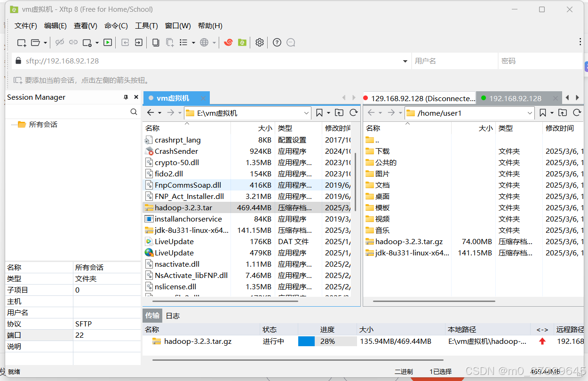Open the 查看(V) menu
Viewport: 588px width, 381px height.
click(x=86, y=26)
